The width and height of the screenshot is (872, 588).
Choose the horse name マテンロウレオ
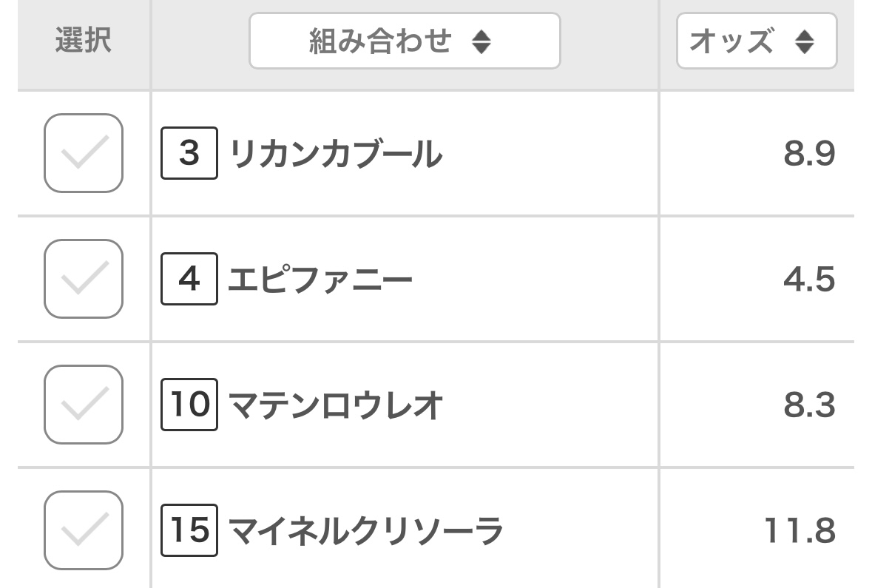[x=337, y=406]
